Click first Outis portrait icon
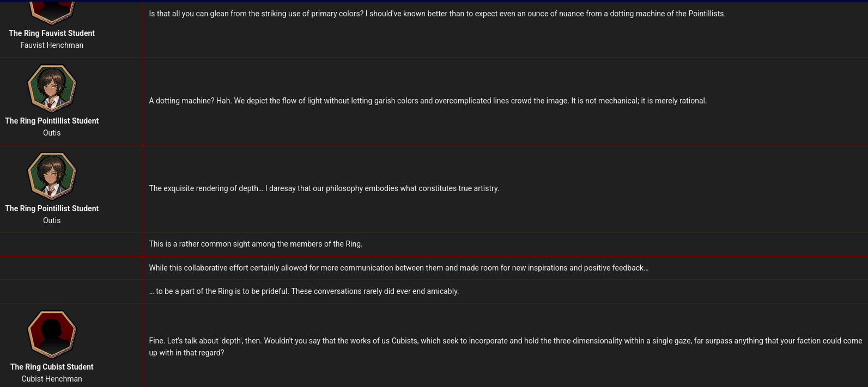This screenshot has height=387, width=868. (x=52, y=88)
